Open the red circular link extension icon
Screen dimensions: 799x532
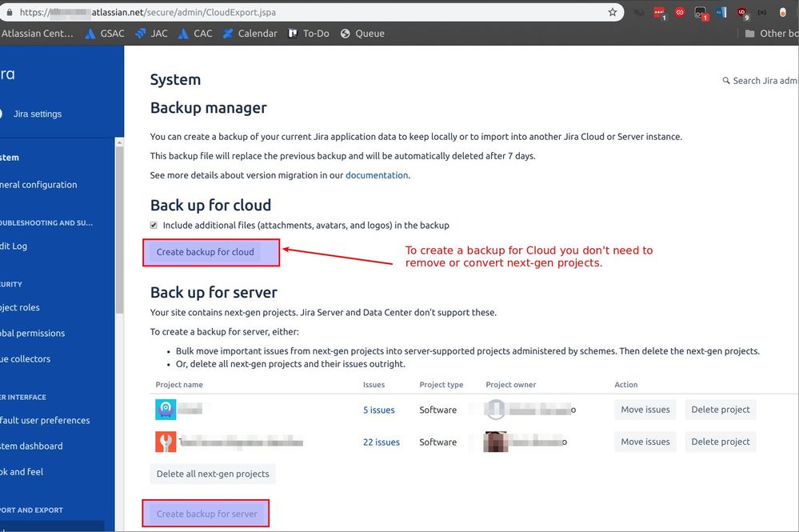coord(679,12)
